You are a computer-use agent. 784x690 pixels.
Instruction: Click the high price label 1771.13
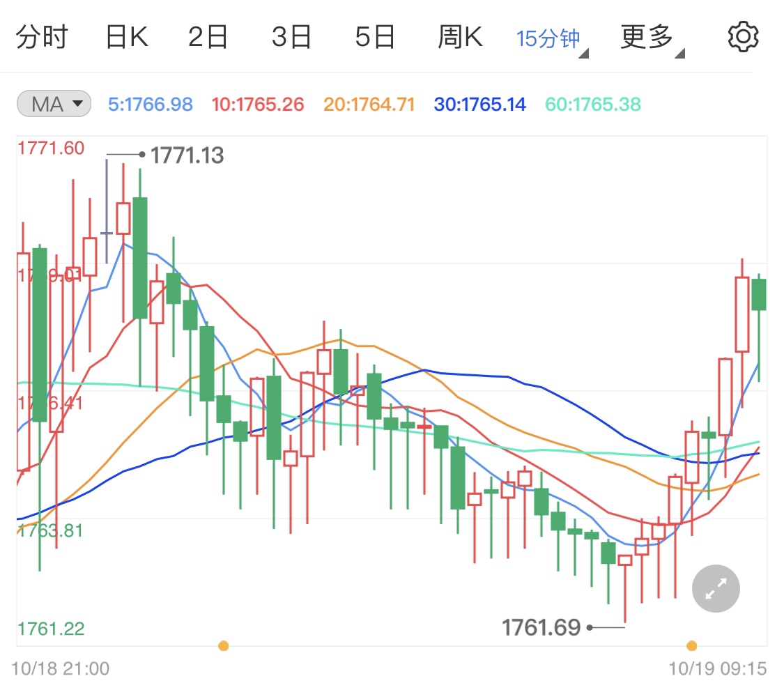pyautogui.click(x=187, y=155)
